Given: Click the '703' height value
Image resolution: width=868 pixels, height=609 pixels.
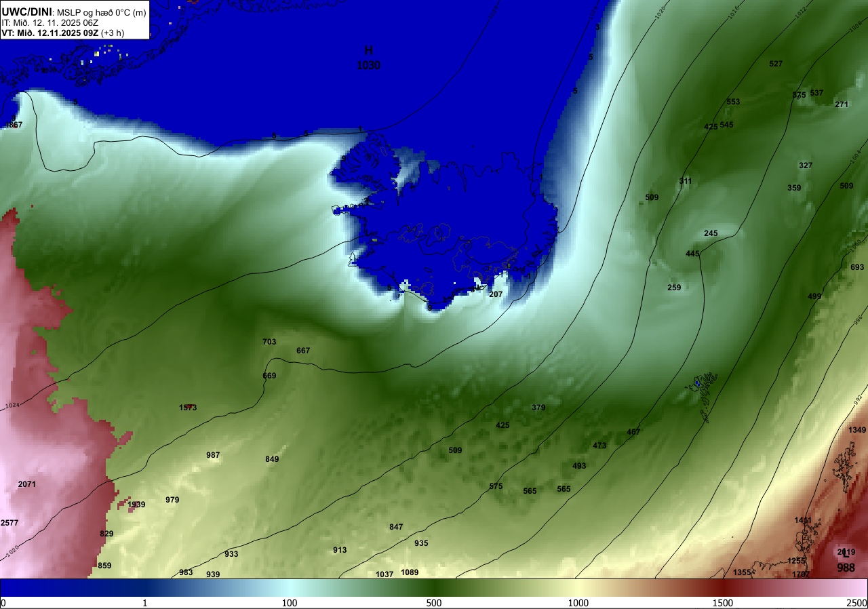Looking at the screenshot, I should pos(269,342).
